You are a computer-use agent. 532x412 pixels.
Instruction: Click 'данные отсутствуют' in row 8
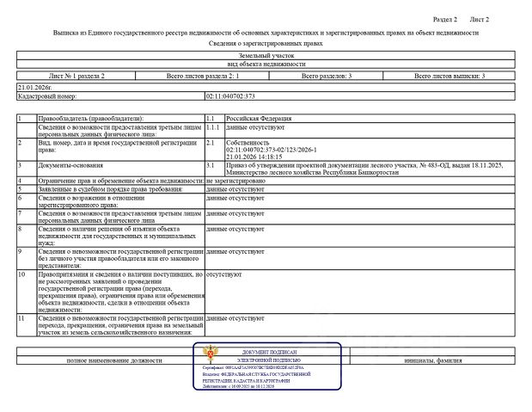[x=235, y=229]
